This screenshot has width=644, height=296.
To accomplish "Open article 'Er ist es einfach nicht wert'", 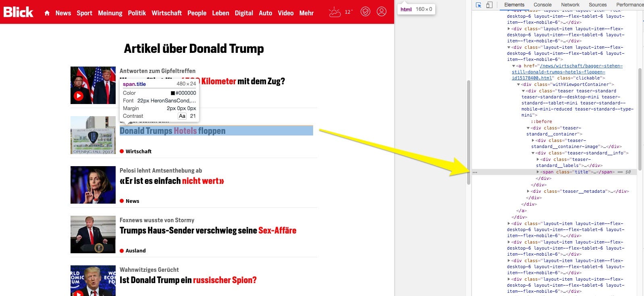I will coord(172,181).
